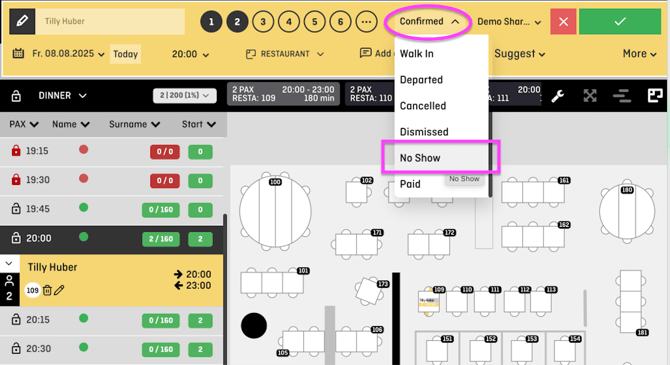This screenshot has height=365, width=670.
Task: Toggle the lock on 20:30 slot
Action: (16, 348)
